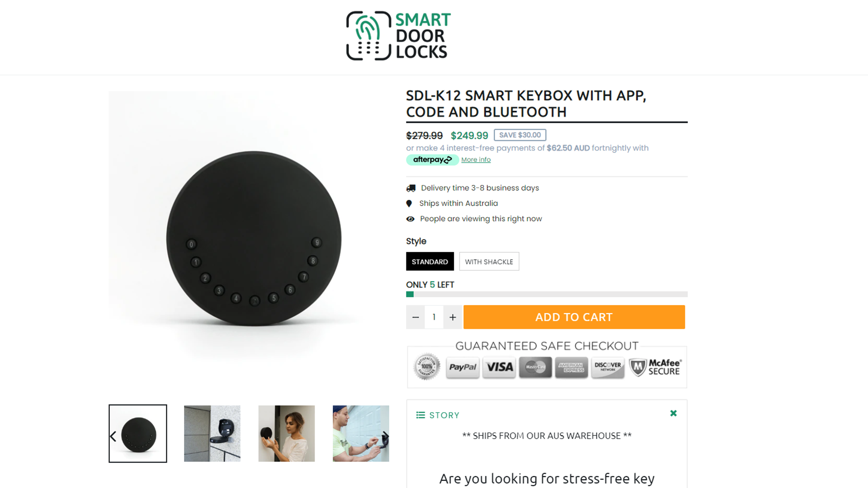Viewport: 868px width, 488px height.
Task: Click the PayPal payment badge
Action: pyautogui.click(x=462, y=367)
